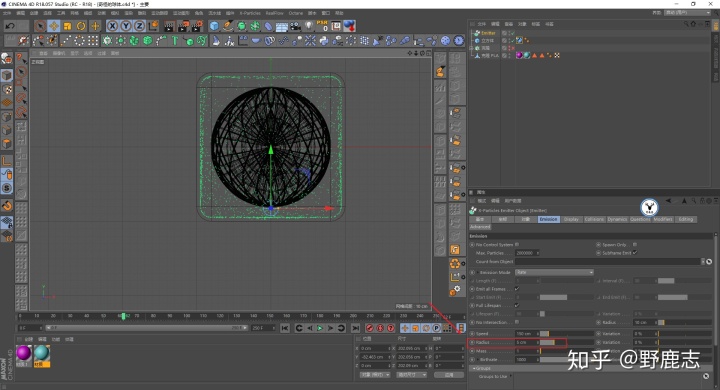Click the Count from Object picker icon

pos(709,261)
